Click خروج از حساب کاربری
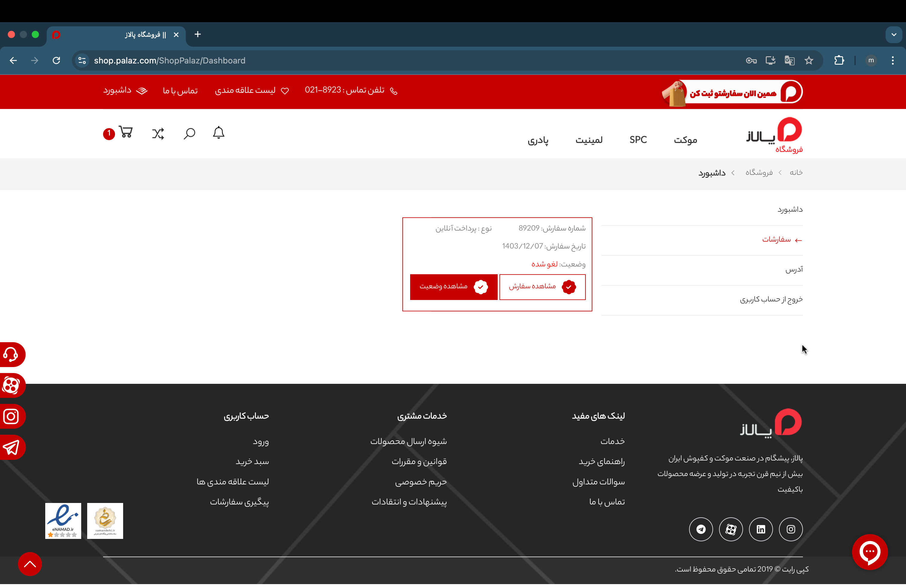The height and width of the screenshot is (588, 906). (x=771, y=299)
